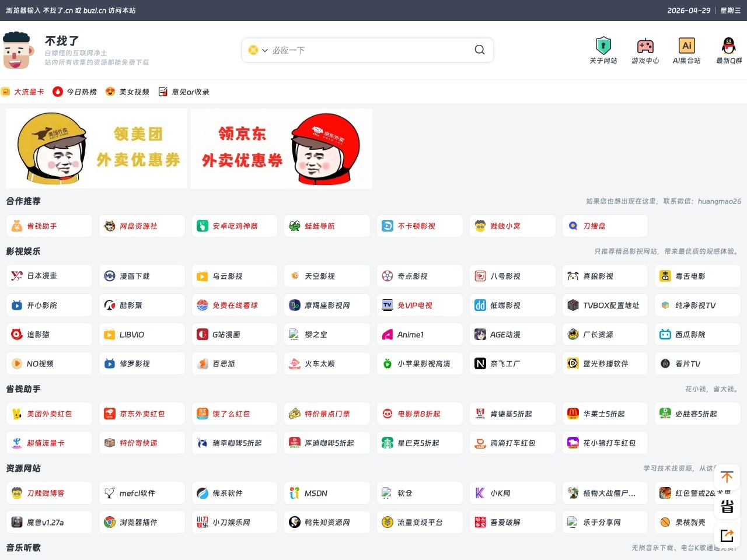Open the 免VIP电视 link
This screenshot has width=747, height=560.
pyautogui.click(x=420, y=306)
